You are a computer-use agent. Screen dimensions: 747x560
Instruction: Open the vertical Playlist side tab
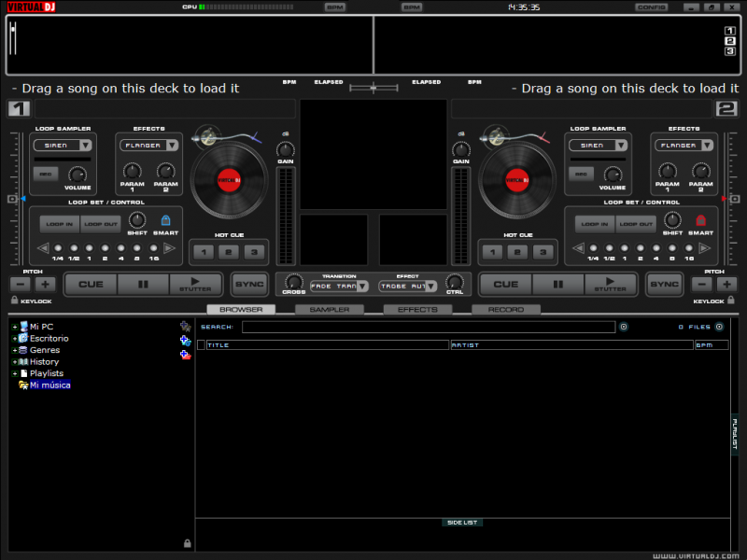tap(735, 434)
